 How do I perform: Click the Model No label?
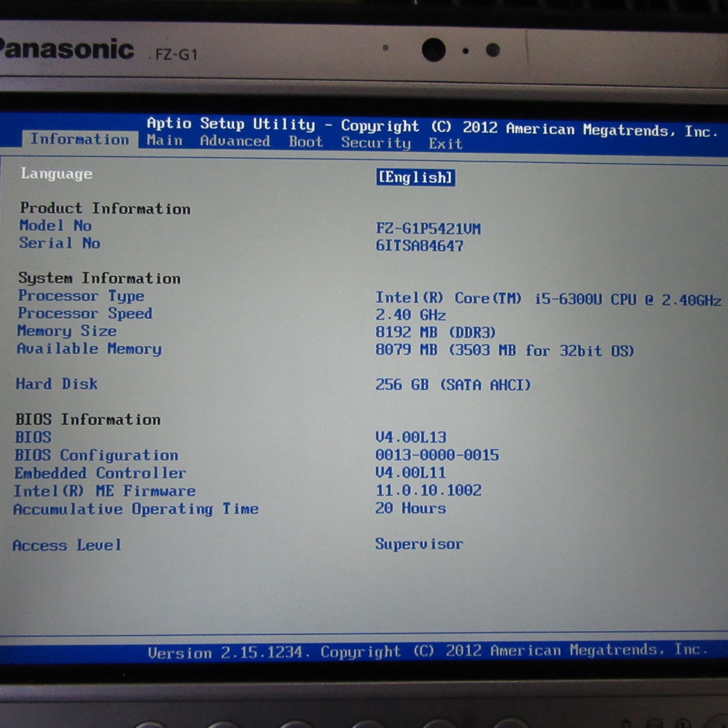56,226
